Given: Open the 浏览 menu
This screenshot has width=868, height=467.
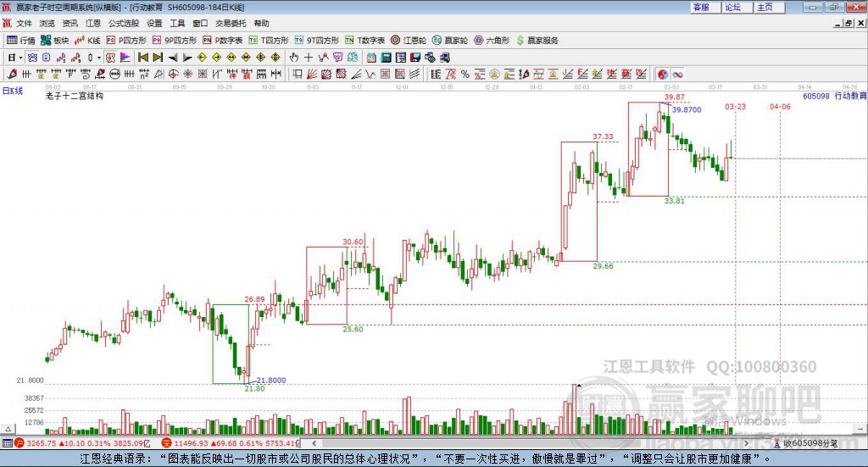Looking at the screenshot, I should tap(47, 23).
